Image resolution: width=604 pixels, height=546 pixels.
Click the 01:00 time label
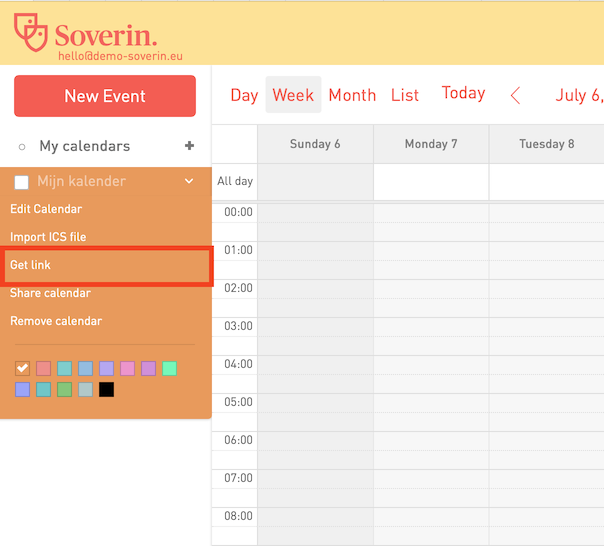click(238, 250)
